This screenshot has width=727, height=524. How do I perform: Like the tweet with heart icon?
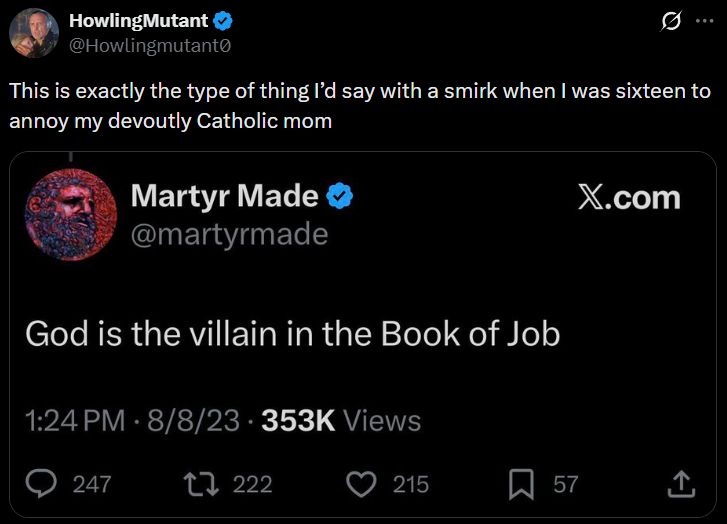(x=359, y=484)
